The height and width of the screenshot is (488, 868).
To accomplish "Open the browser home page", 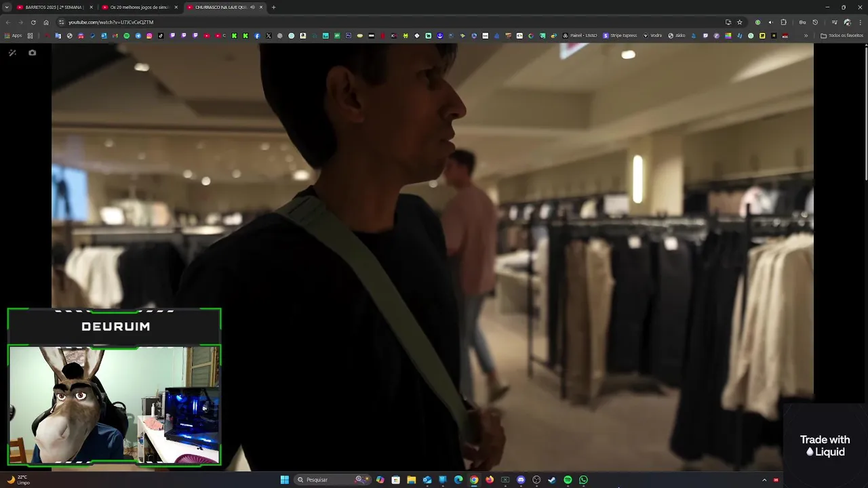I will pos(46,22).
